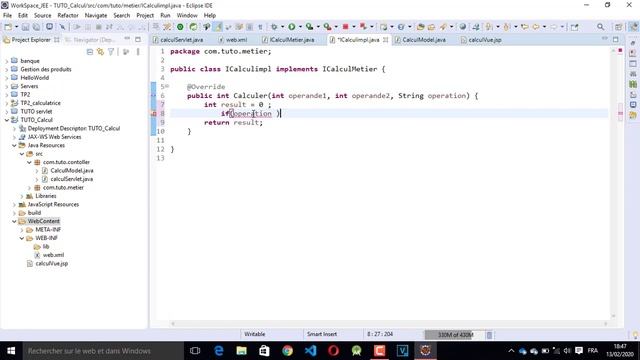Switch to the web.xml editor tab
The image size is (640, 360).
point(232,40)
